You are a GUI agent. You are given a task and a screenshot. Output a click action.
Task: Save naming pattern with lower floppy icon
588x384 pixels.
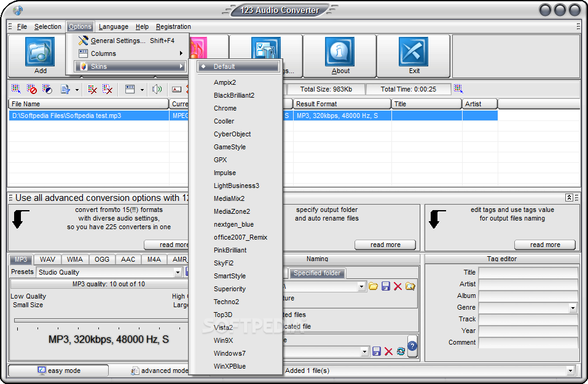(377, 351)
